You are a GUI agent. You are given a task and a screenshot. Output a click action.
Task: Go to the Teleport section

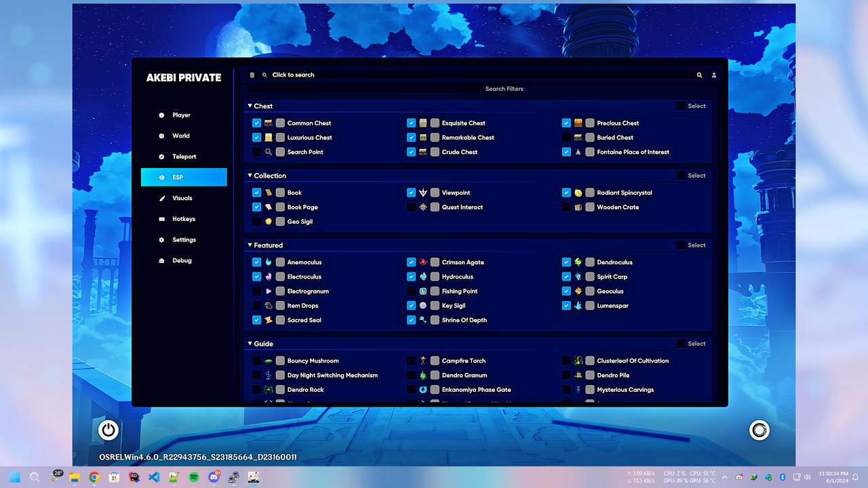pos(184,157)
